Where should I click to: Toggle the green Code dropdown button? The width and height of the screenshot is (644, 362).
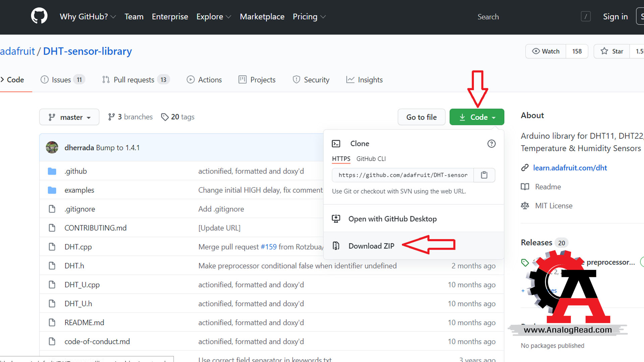point(477,117)
